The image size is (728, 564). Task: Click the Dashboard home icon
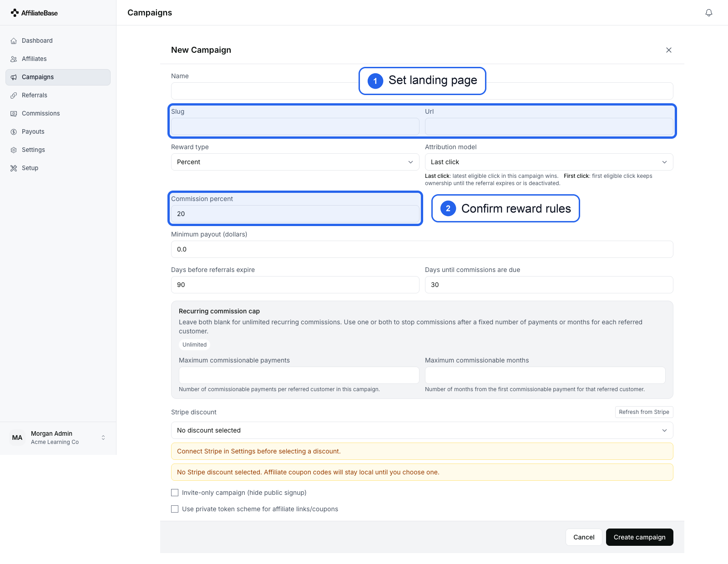click(x=14, y=41)
